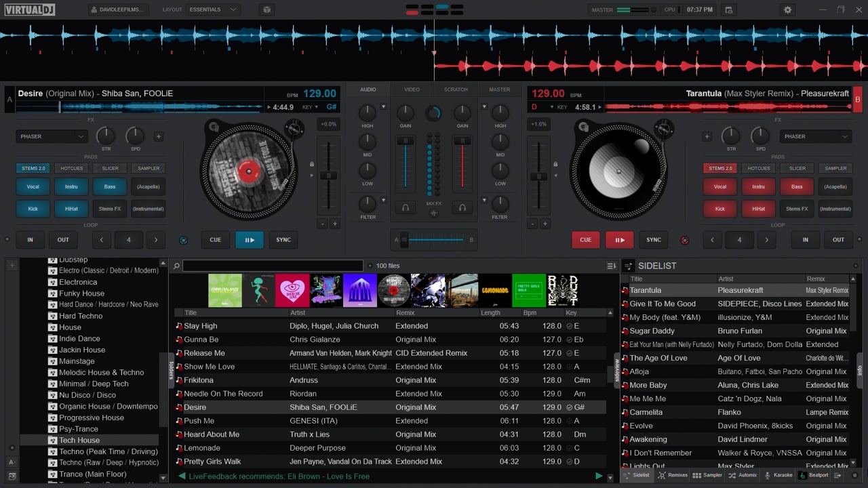The height and width of the screenshot is (488, 868).
Task: Open Karaoke side panel
Action: pos(778,475)
